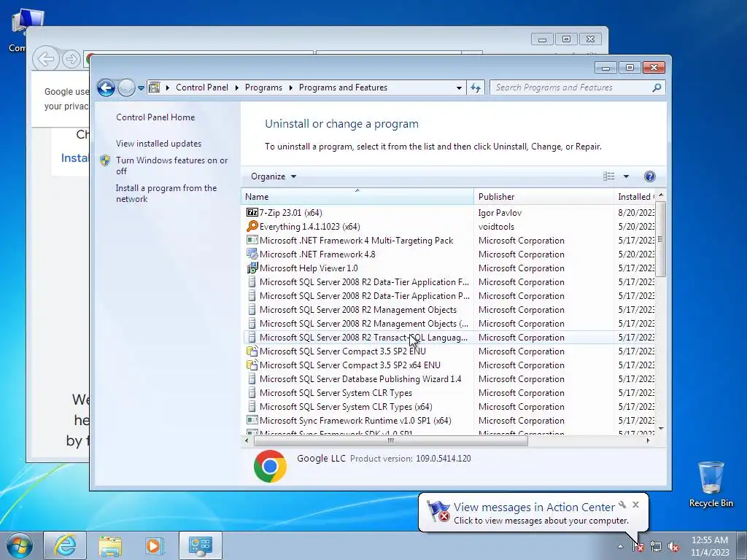Open Windows Explorer folder taskbar icon

coord(110,545)
